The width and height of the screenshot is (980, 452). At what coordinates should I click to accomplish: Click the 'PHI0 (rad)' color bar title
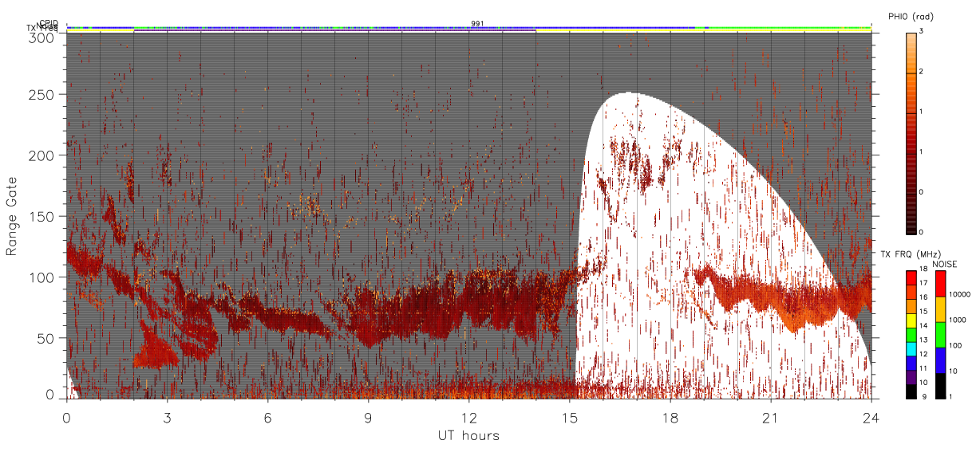point(911,17)
